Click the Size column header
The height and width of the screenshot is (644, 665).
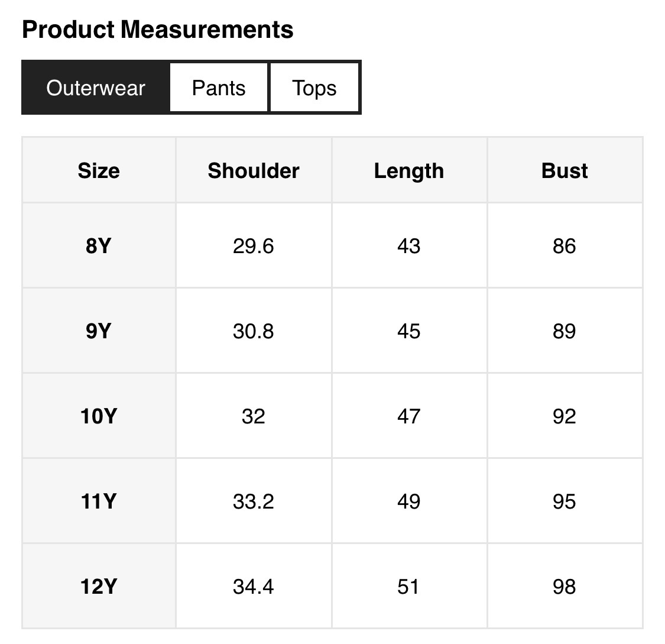pos(99,171)
